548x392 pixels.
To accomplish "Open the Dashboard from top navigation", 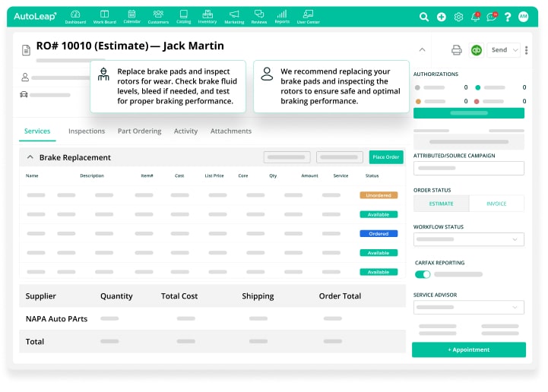I will click(75, 16).
